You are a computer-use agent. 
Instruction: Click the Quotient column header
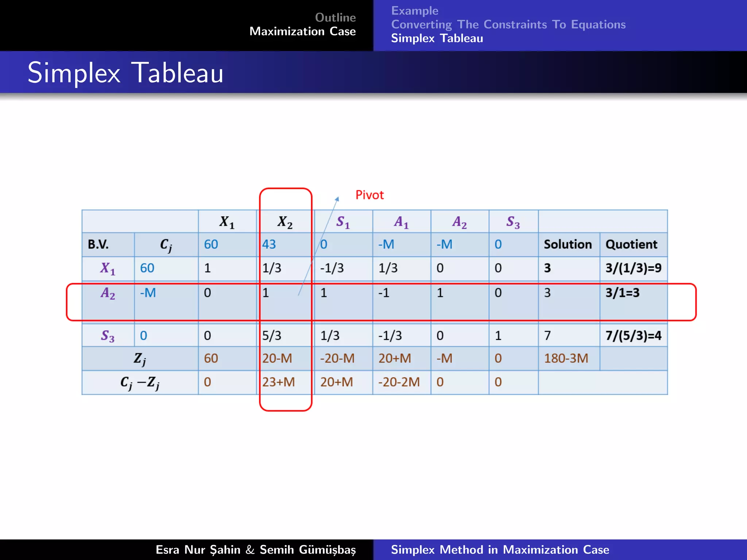click(631, 244)
